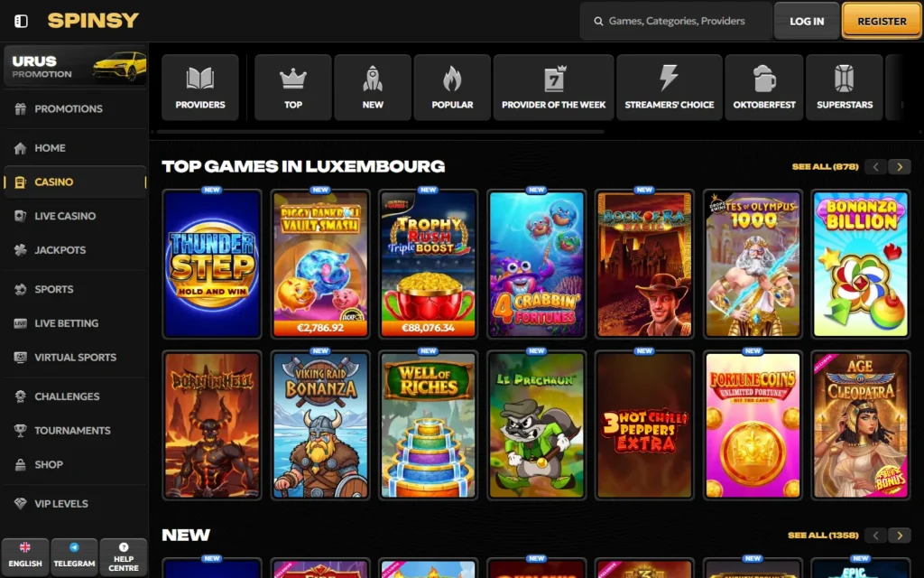Open the Fortune Coins game
The height and width of the screenshot is (578, 924).
[753, 425]
